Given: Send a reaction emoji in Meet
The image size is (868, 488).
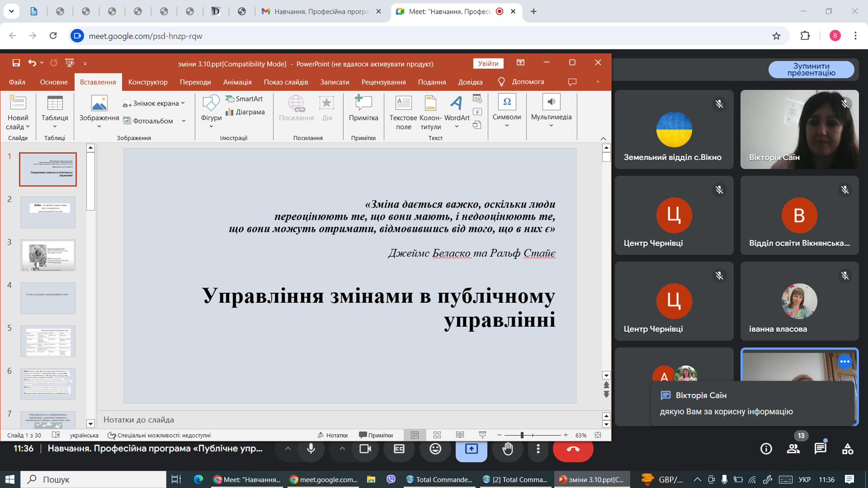Looking at the screenshot, I should pos(435,449).
